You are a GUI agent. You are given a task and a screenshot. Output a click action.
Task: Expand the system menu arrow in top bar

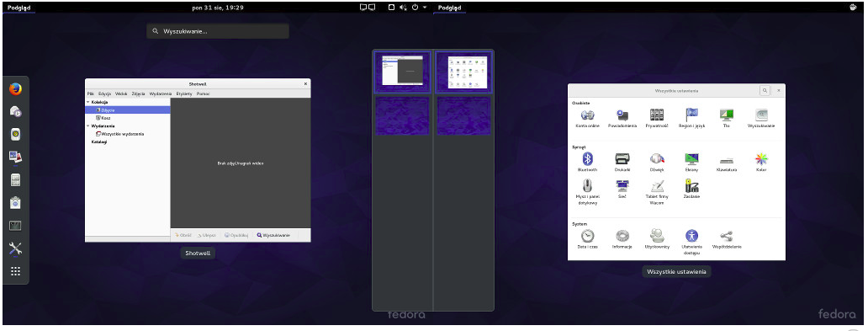coord(425,8)
